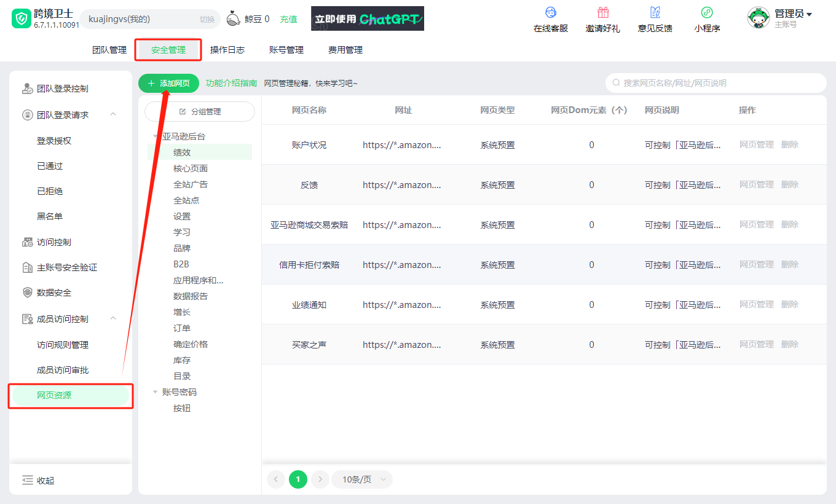Open 意见反馈 feedback icon
The width and height of the screenshot is (836, 504).
(655, 12)
